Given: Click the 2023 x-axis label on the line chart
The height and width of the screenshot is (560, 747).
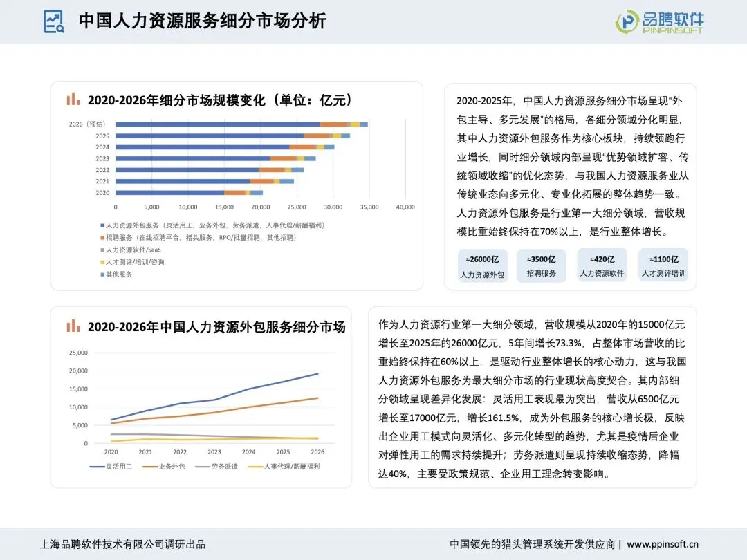Looking at the screenshot, I should [214, 452].
